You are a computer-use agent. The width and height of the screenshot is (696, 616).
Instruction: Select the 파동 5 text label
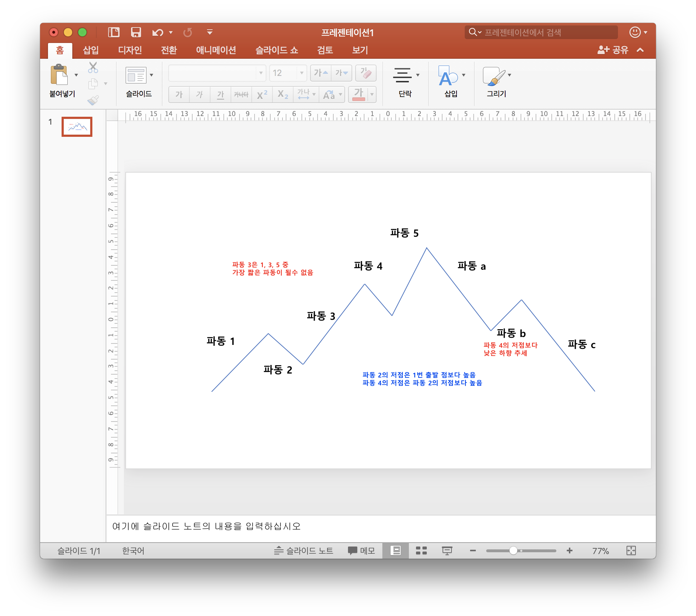point(404,233)
